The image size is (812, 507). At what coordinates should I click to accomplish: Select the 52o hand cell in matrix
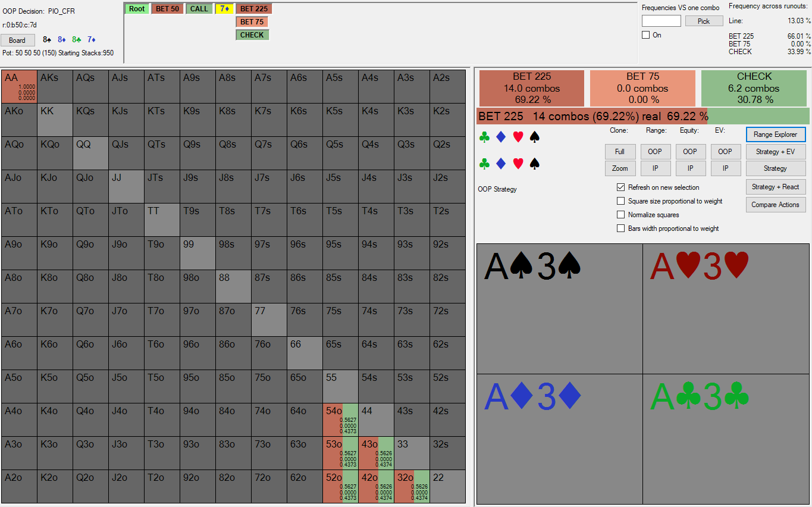pyautogui.click(x=340, y=486)
